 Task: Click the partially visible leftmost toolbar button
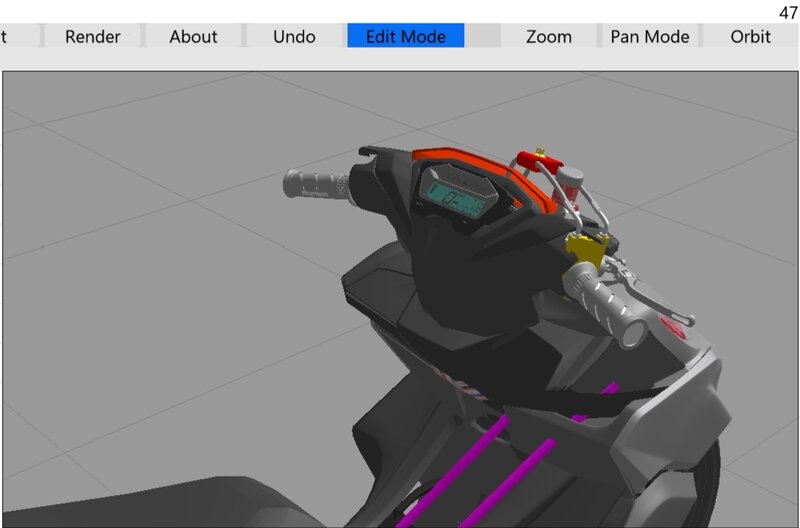point(18,36)
